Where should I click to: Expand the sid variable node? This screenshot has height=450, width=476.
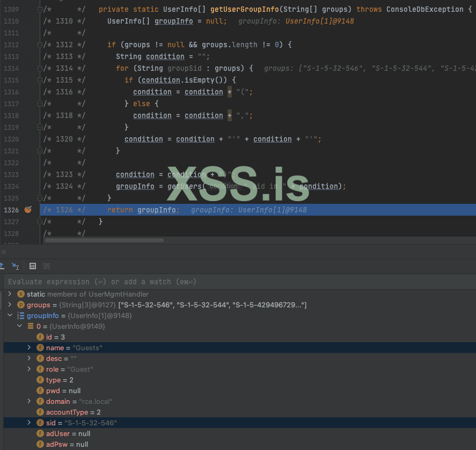[x=30, y=423]
